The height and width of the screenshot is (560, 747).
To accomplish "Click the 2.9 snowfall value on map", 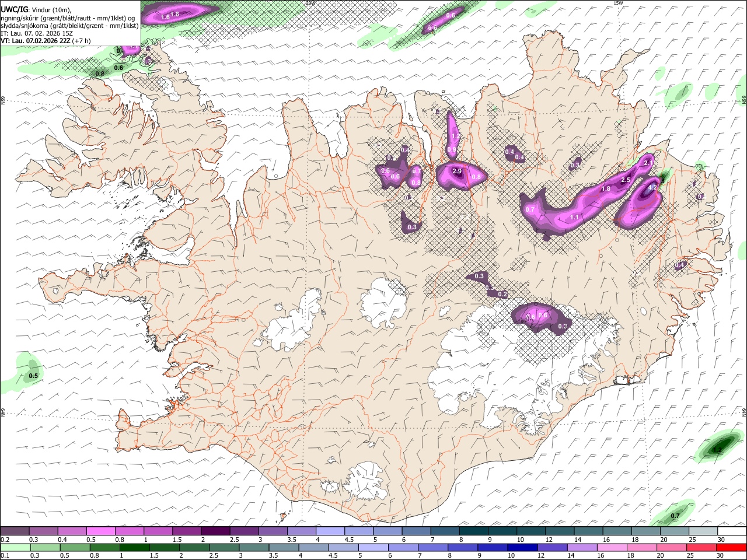I will (x=457, y=171).
